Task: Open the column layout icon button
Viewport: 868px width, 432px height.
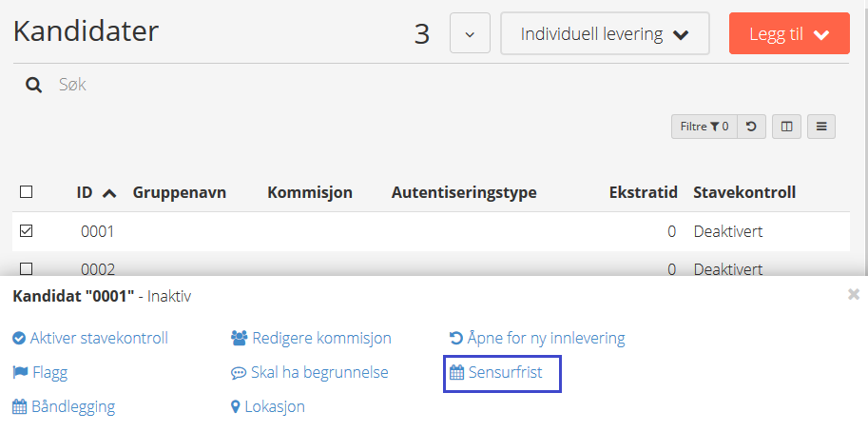Action: pos(786,127)
